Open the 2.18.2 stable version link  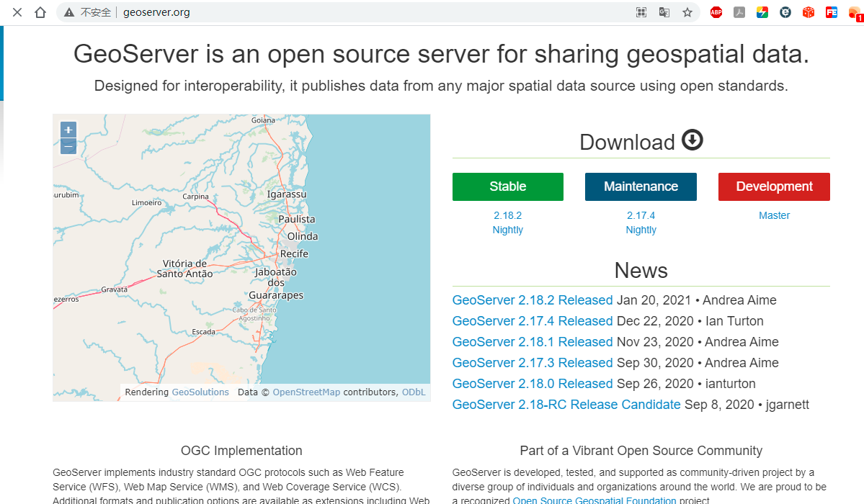tap(508, 215)
